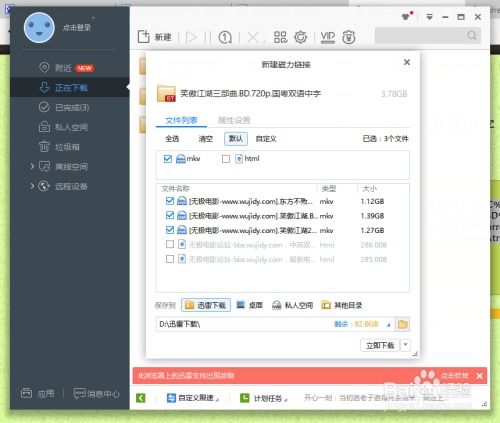500x423 pixels.
Task: Toggle the mkv file type checkbox
Action: click(168, 159)
